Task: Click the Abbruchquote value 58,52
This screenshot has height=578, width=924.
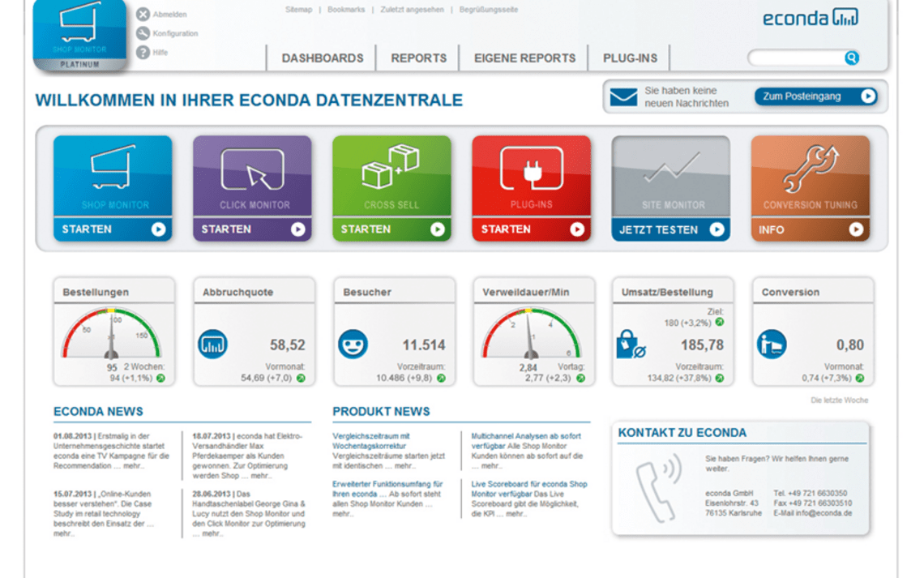Action: 288,345
